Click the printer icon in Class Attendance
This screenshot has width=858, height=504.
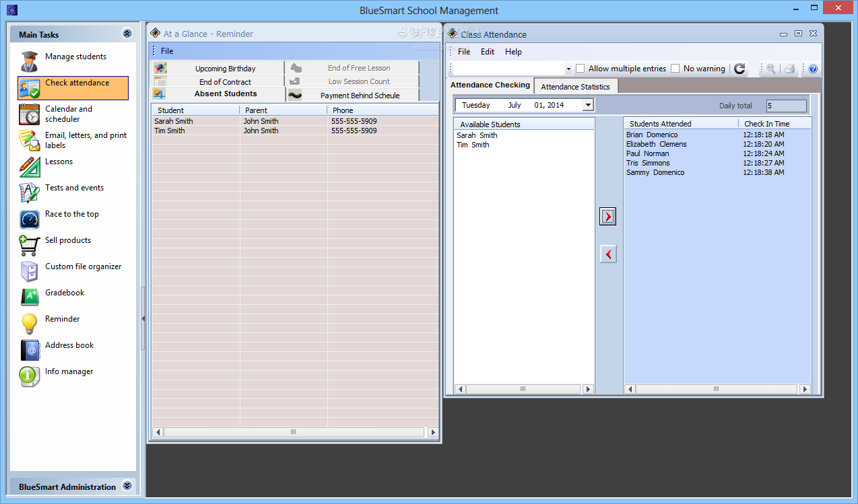point(790,69)
